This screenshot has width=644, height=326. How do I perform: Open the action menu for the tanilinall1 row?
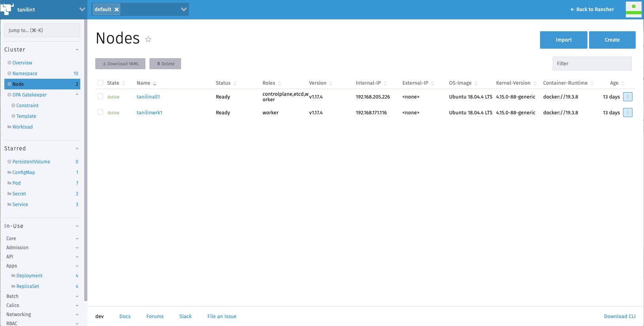(x=627, y=97)
